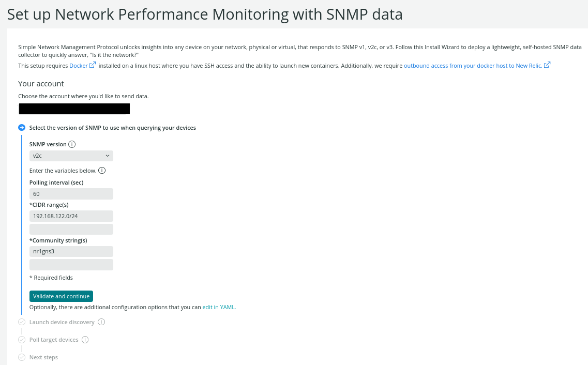Click the Poll target devices info icon
This screenshot has width=588, height=365.
(86, 340)
